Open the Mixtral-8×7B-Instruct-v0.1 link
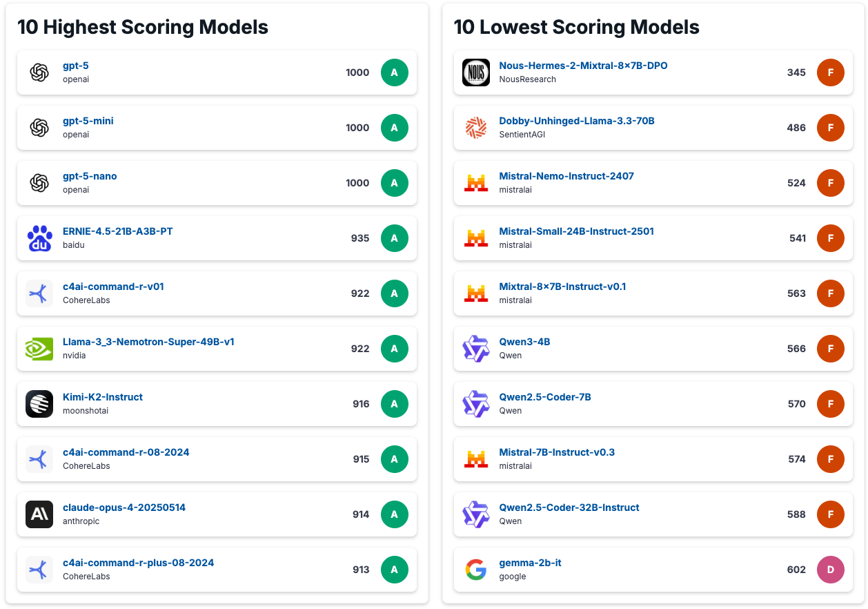 [x=563, y=287]
